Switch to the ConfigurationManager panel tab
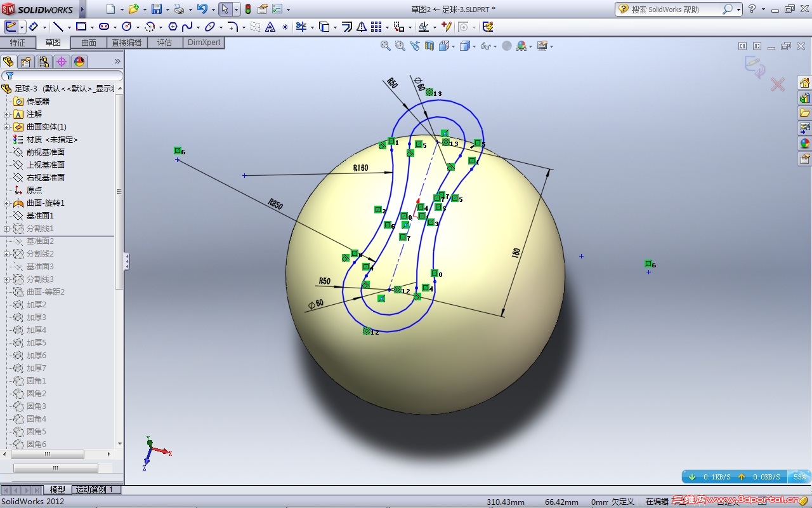Screen dimensions: 812x508 click(x=43, y=62)
